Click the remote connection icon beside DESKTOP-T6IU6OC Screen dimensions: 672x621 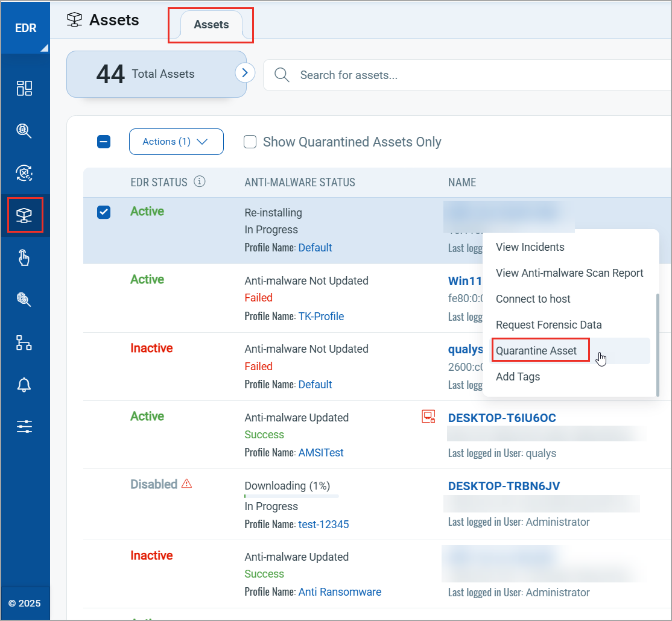[x=428, y=416]
